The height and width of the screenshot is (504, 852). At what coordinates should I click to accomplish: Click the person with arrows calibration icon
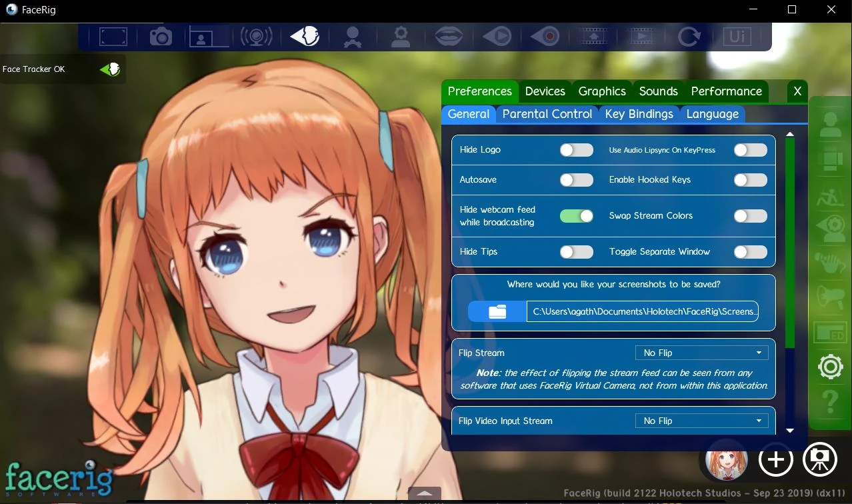(353, 36)
